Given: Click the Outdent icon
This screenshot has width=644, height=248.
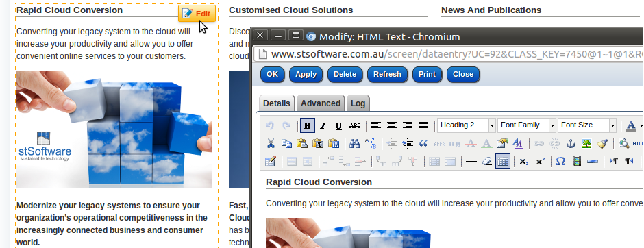Looking at the screenshot, I should [393, 143].
